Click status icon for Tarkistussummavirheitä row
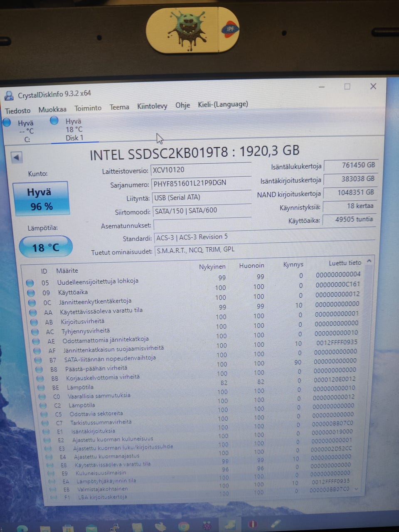This screenshot has height=532, width=399. [46, 423]
